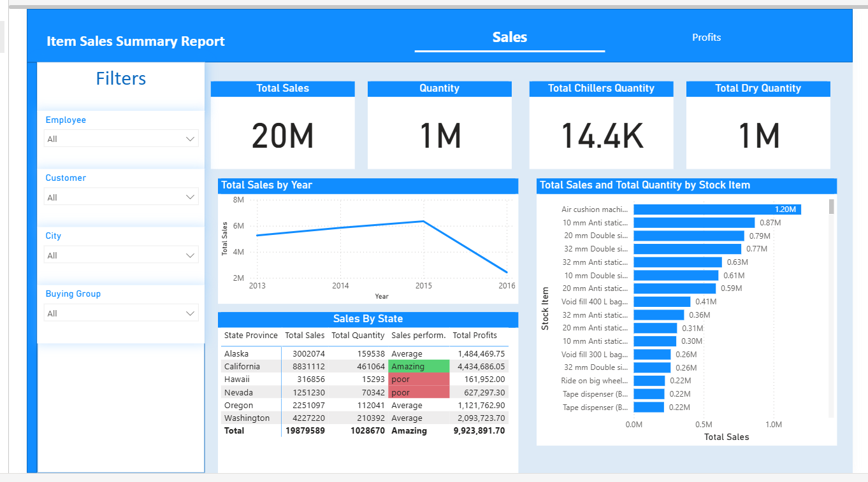The height and width of the screenshot is (482, 868).
Task: Open the Profits page tab
Action: click(706, 38)
